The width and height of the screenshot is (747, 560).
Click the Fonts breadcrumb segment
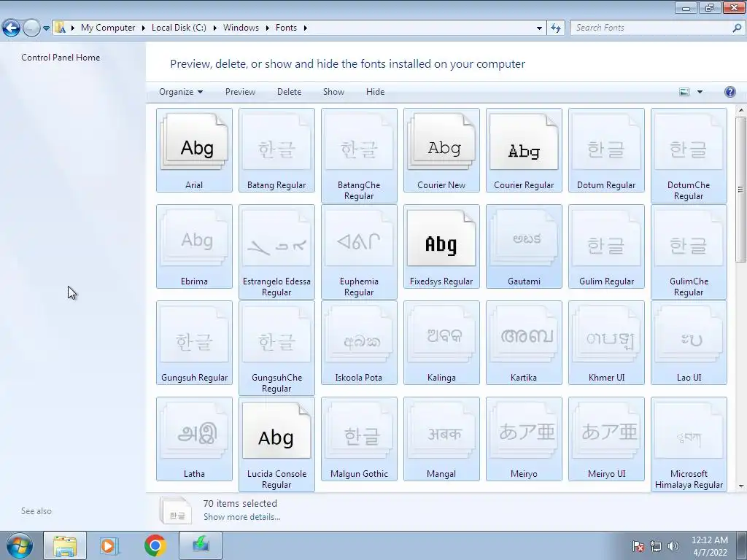(286, 28)
